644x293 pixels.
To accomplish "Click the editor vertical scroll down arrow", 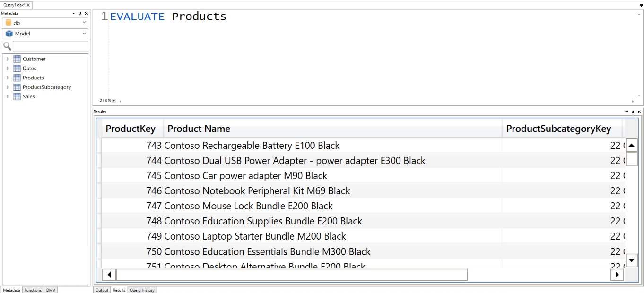I will point(639,95).
